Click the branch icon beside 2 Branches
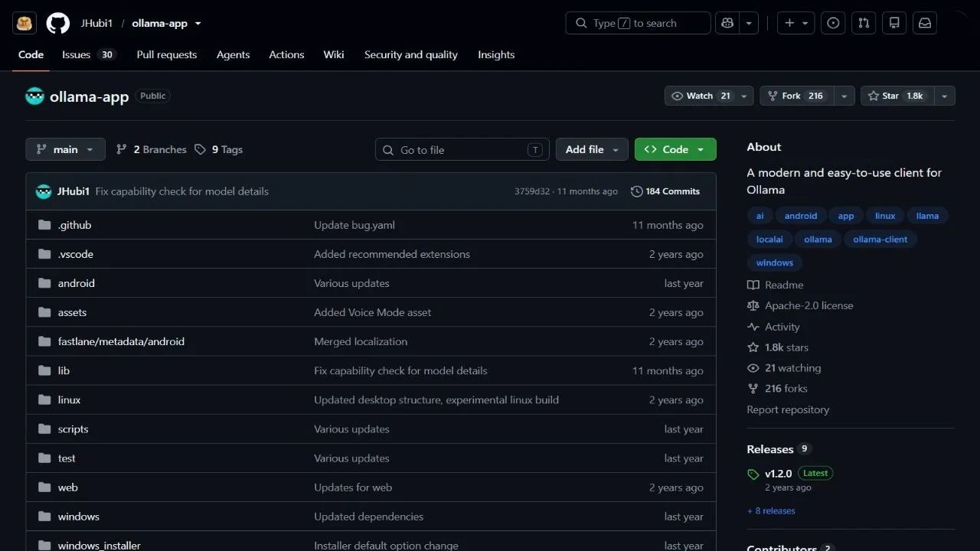 point(122,149)
